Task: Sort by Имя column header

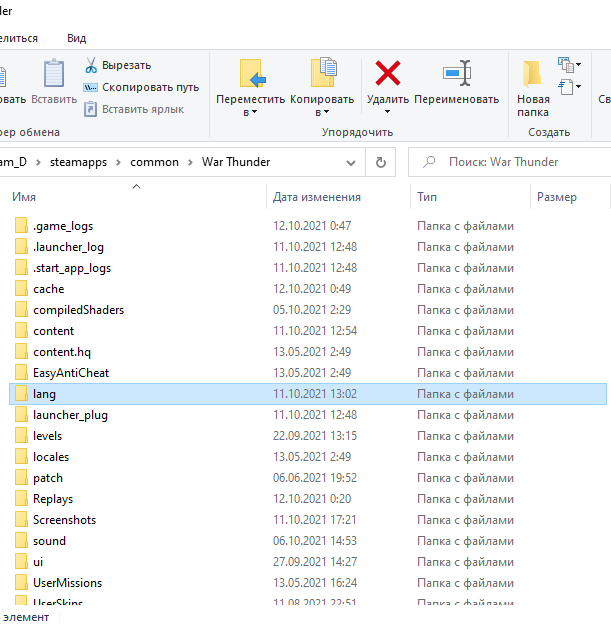Action: 24,197
